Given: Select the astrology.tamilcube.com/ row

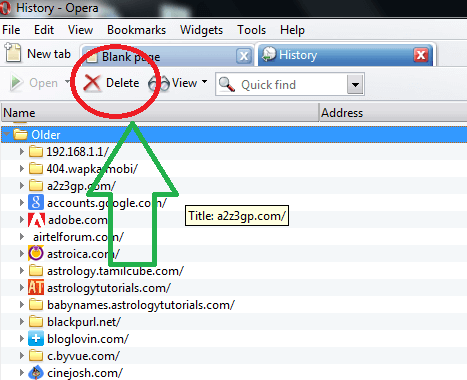Looking at the screenshot, I should (234, 271).
